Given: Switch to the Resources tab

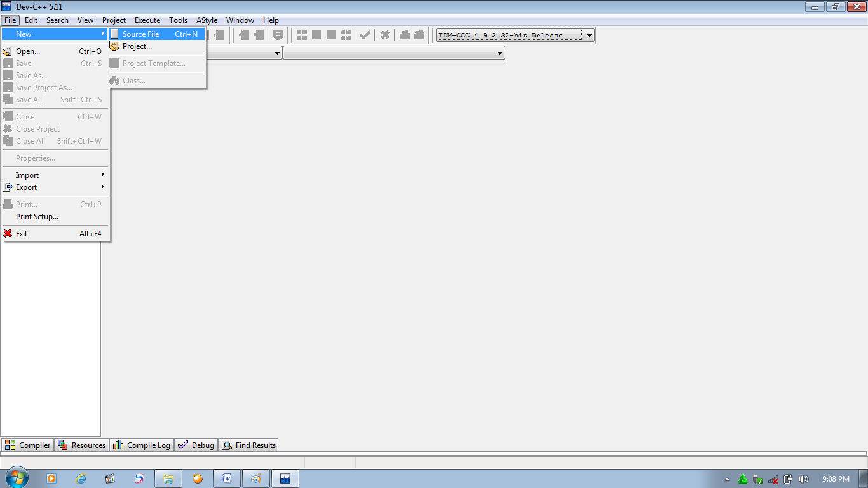Looking at the screenshot, I should click(x=82, y=445).
